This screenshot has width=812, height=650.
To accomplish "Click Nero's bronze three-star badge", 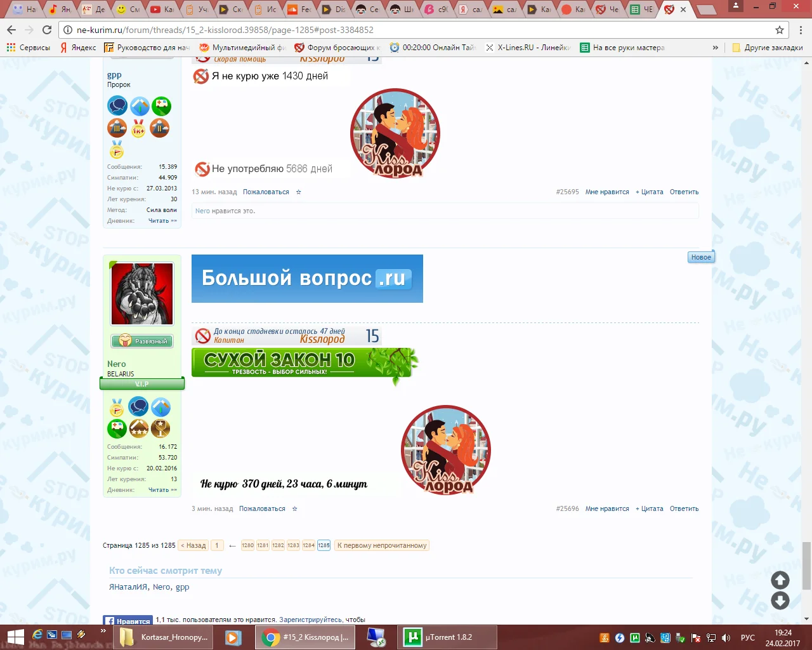I will pos(139,428).
